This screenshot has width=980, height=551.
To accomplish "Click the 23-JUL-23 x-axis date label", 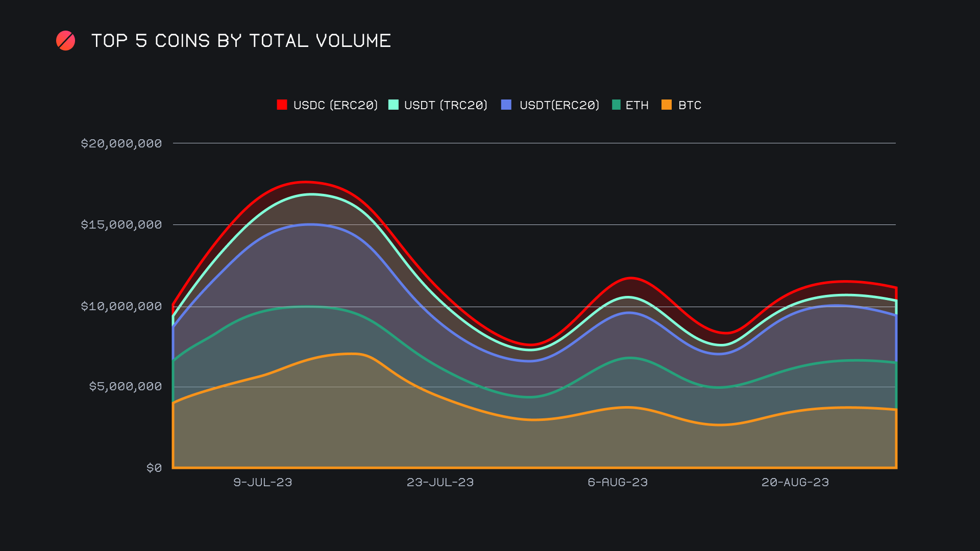I will click(x=440, y=482).
